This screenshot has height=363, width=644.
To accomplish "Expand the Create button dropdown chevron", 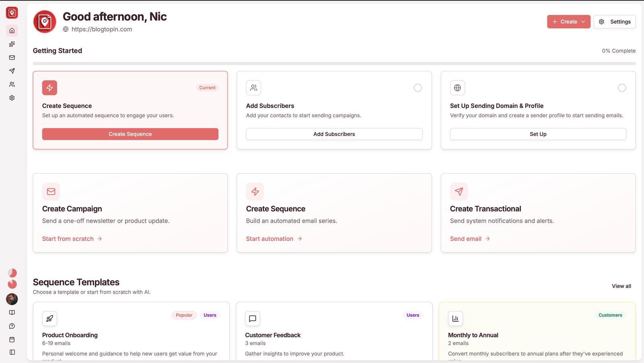I will (584, 21).
